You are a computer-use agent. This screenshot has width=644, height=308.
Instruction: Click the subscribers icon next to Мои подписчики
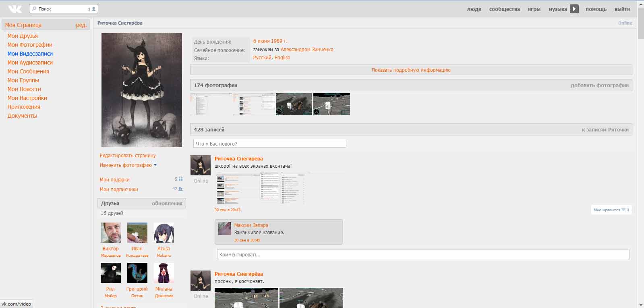pos(180,189)
